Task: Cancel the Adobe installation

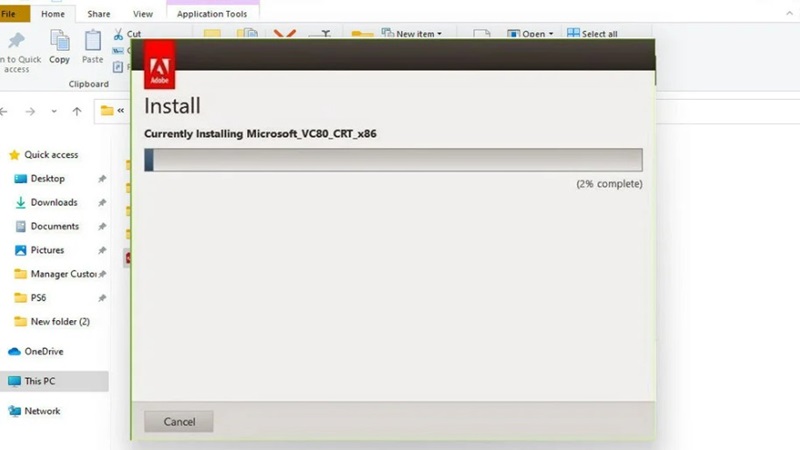Action: (179, 421)
